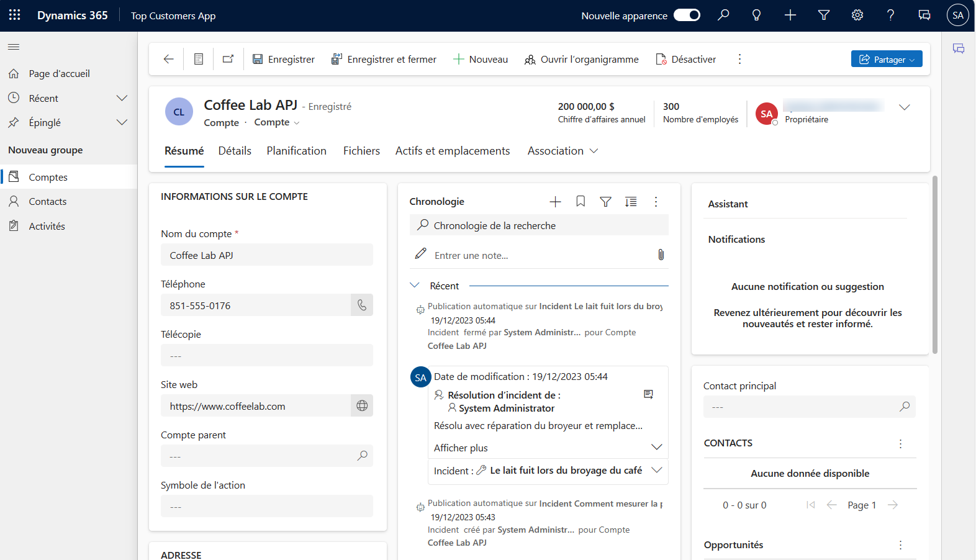Click Ouvrir l'organigramme
This screenshot has height=560, width=976.
point(582,59)
